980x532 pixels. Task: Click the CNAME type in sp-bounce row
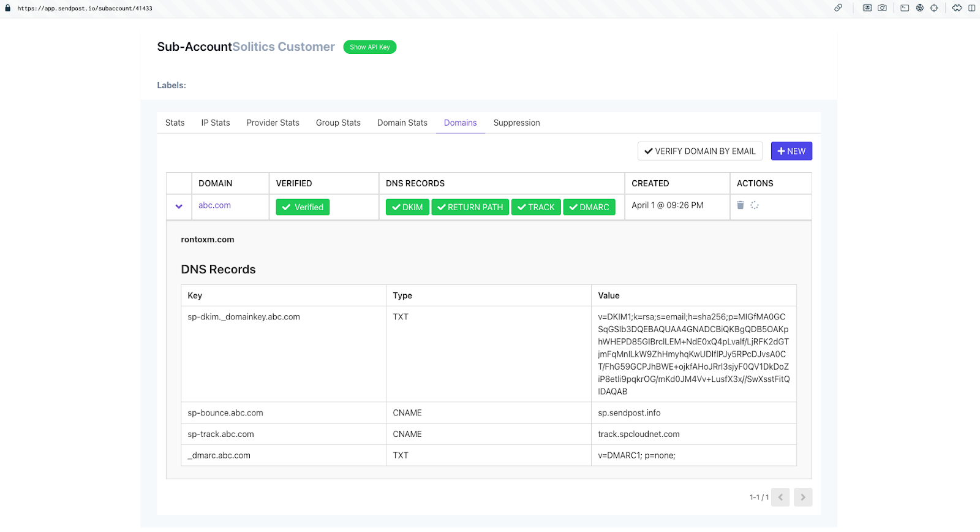407,413
